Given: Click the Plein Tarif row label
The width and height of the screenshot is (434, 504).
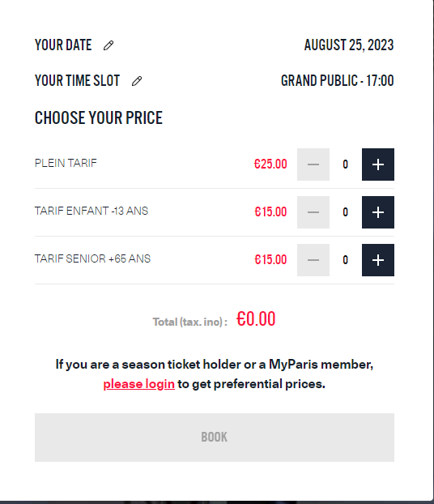Looking at the screenshot, I should [66, 163].
